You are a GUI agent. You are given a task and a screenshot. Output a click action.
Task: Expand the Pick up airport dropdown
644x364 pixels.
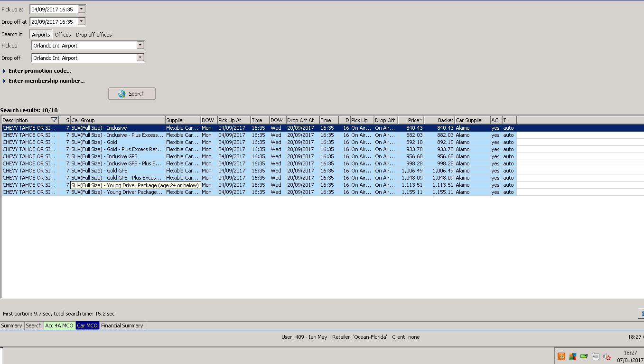click(x=140, y=46)
